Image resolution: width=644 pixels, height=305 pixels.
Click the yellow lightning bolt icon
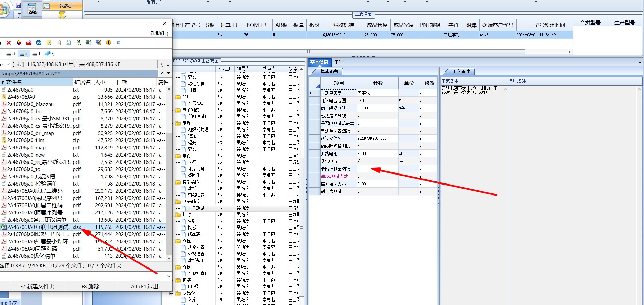pyautogui.click(x=62, y=15)
